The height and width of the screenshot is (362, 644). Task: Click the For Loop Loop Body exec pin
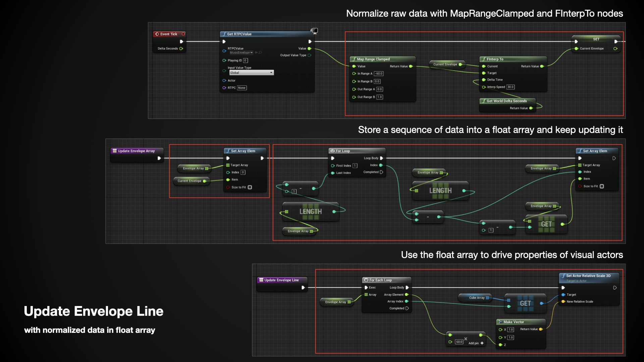point(381,158)
